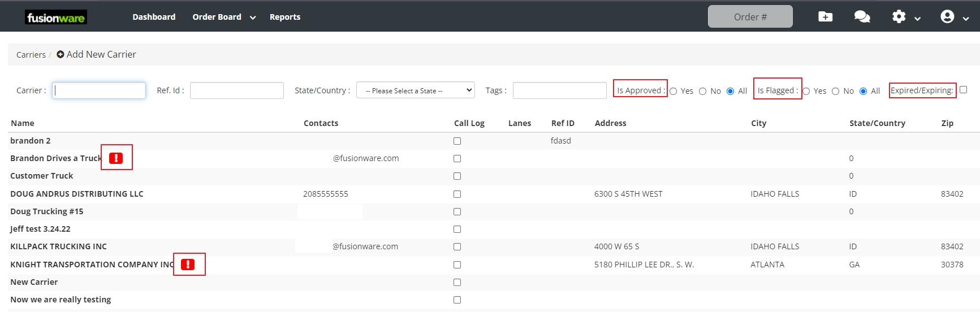Click the plus icon for Add New Carrier
This screenshot has width=980, height=312.
pyautogui.click(x=61, y=55)
